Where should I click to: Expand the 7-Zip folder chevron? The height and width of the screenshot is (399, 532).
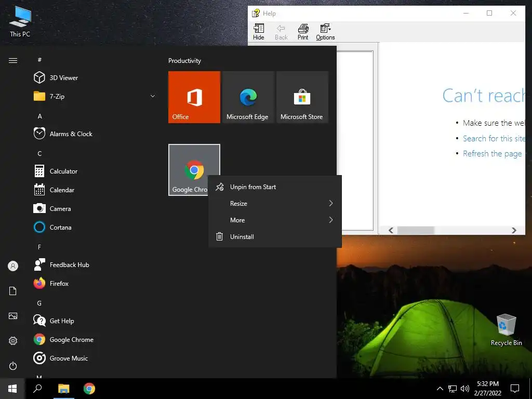click(x=153, y=96)
